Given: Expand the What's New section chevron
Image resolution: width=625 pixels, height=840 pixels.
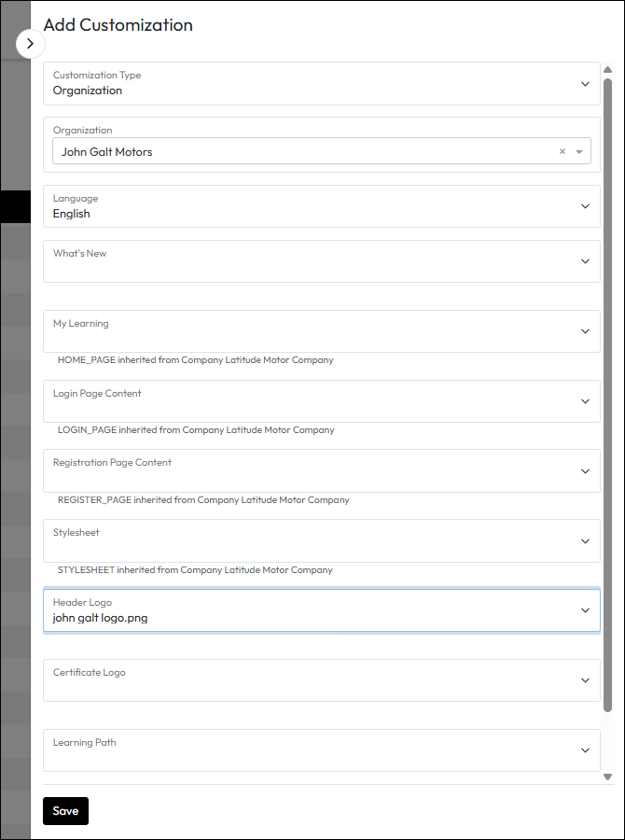Looking at the screenshot, I should click(x=585, y=261).
